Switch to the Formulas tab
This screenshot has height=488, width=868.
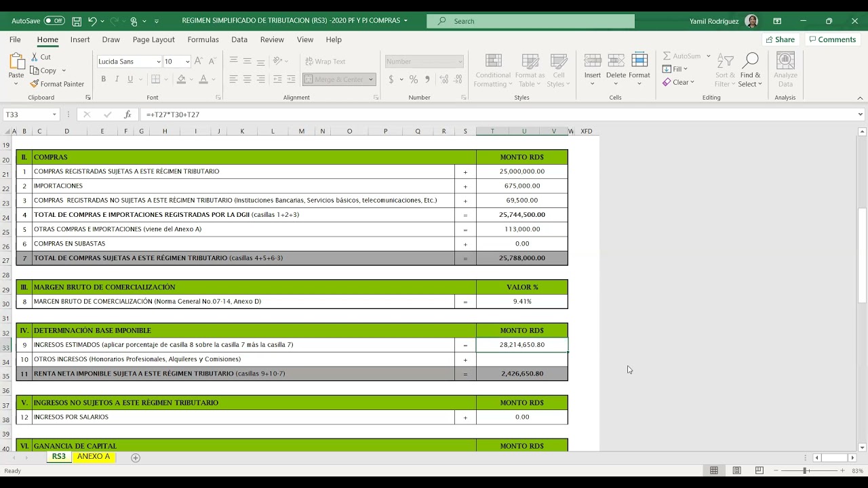point(203,39)
